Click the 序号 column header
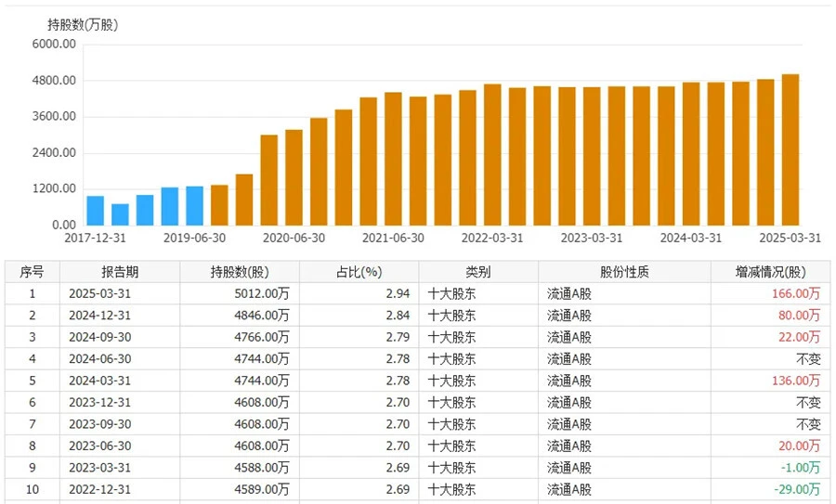836x504 pixels. (32, 272)
